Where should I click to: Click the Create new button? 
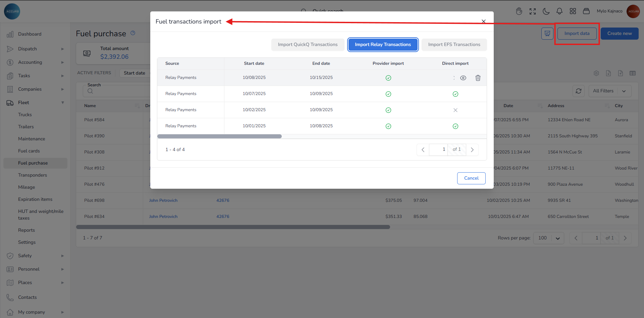619,34
